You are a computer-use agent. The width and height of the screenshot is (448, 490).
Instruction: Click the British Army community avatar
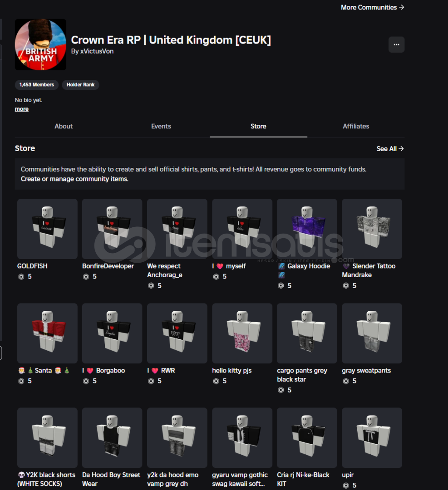click(41, 44)
